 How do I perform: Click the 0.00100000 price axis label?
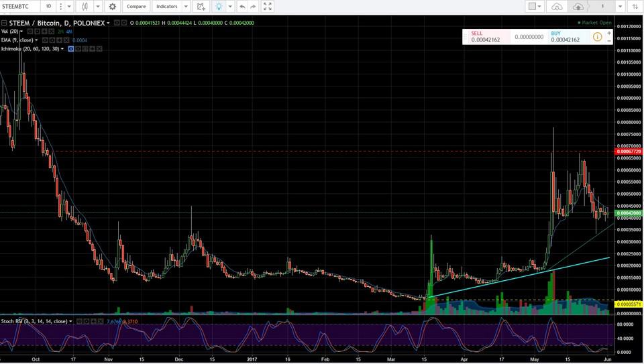[629, 74]
